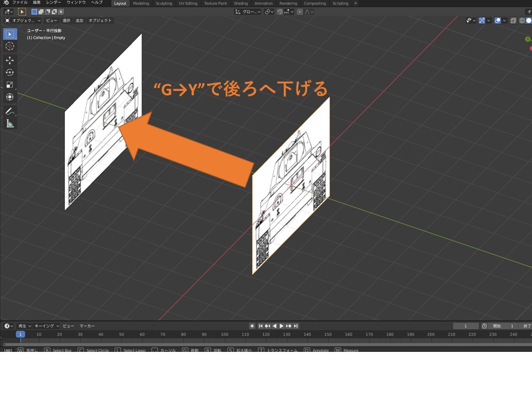Viewport: 532px width, 399px height.
Task: Open the pivot point dropdown
Action: 269,12
